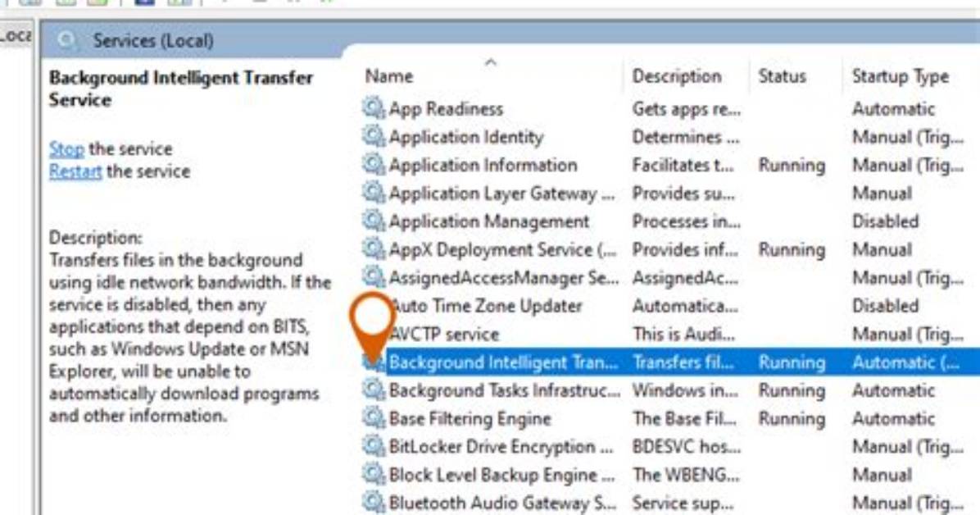Sort services by the Status column
This screenshot has height=515, width=980.
[x=782, y=76]
